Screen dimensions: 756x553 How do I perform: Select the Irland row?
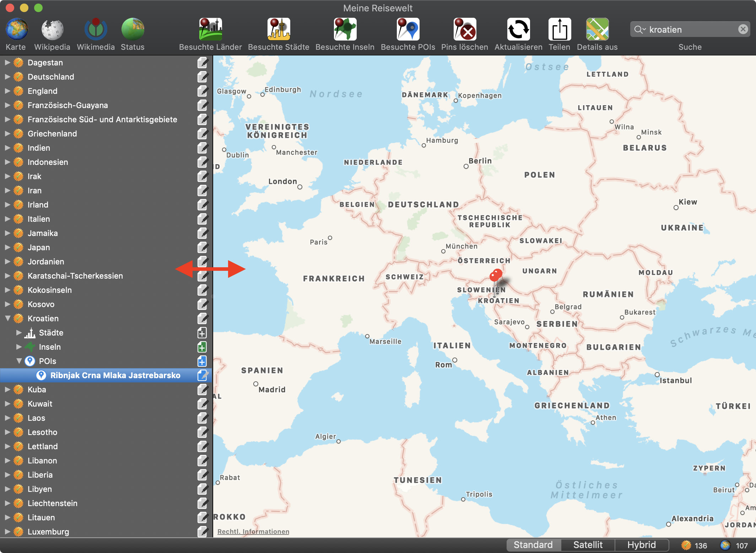106,205
